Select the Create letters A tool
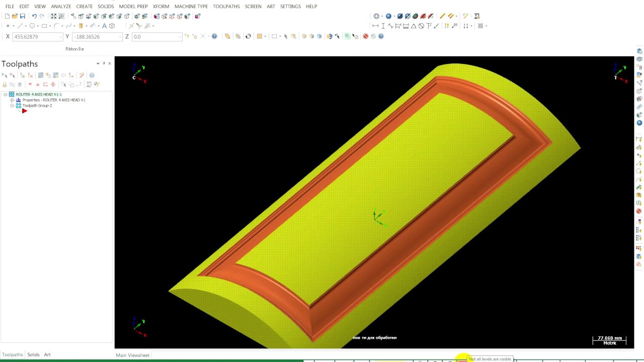This screenshot has width=644, height=362. coord(104,26)
